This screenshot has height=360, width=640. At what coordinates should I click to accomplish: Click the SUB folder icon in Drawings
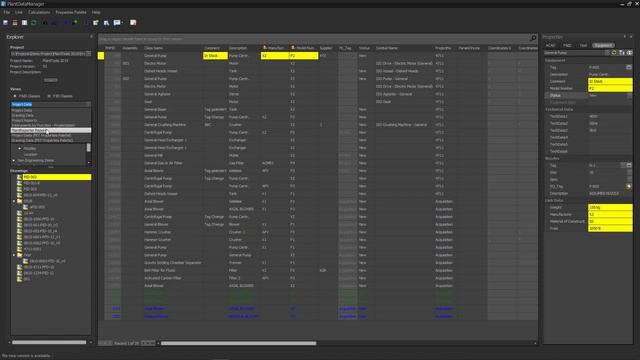pyautogui.click(x=19, y=201)
